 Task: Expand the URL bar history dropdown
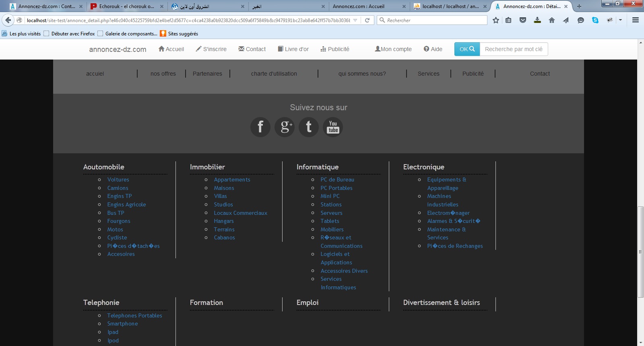coord(355,20)
